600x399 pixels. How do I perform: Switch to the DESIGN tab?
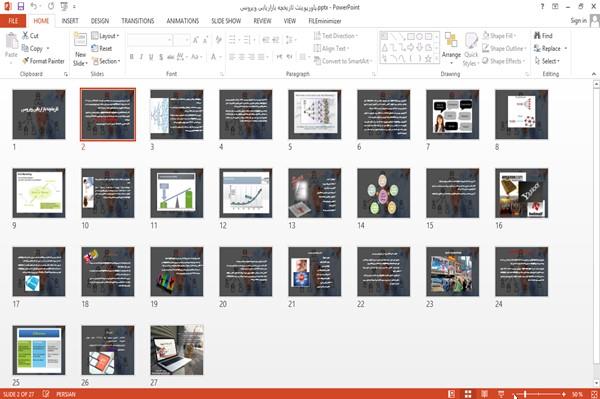tap(100, 21)
